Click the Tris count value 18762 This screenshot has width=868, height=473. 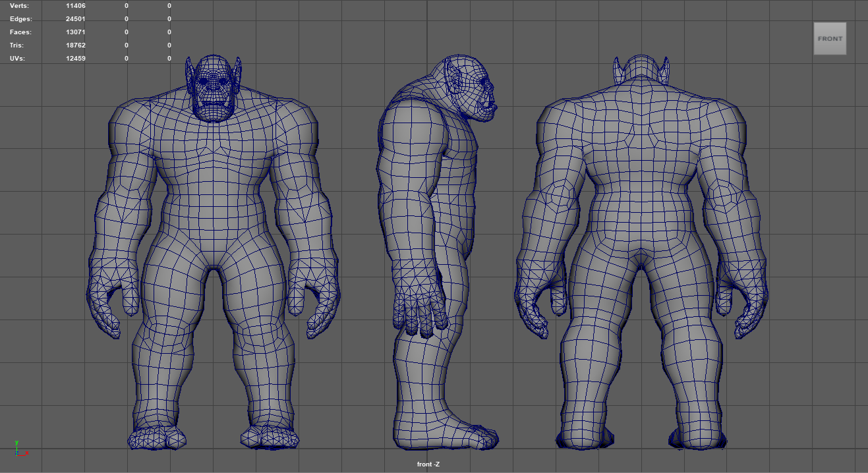76,45
